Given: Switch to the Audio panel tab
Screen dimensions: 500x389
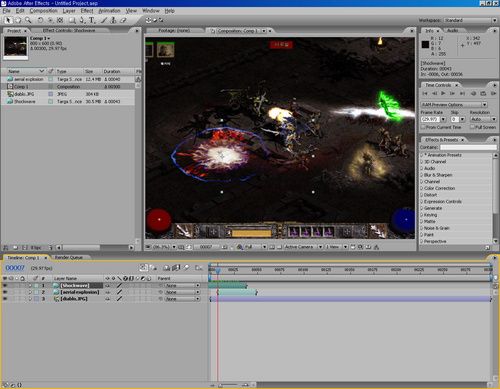Looking at the screenshot, I should 453,30.
